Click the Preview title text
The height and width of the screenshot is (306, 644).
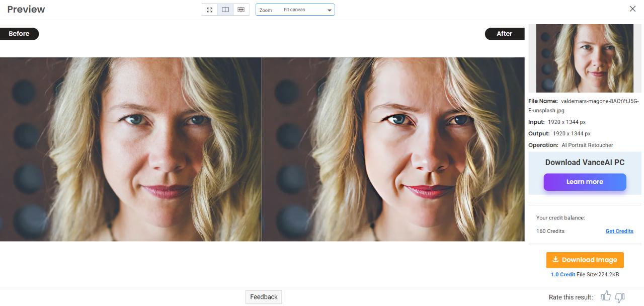(26, 9)
